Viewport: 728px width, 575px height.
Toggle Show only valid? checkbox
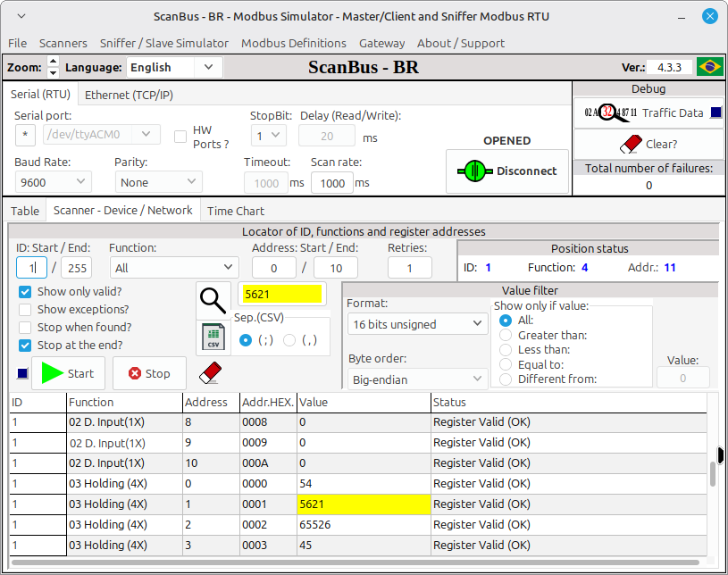(25, 292)
